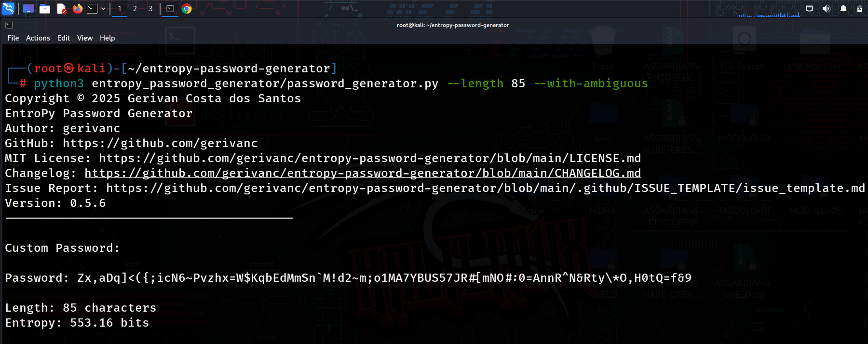
Task: Click the 'Custom Password:' heading
Action: [62, 248]
